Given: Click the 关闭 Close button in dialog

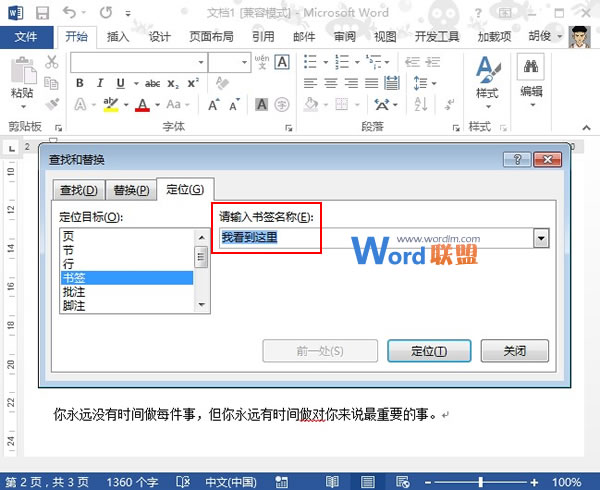Looking at the screenshot, I should [x=515, y=351].
